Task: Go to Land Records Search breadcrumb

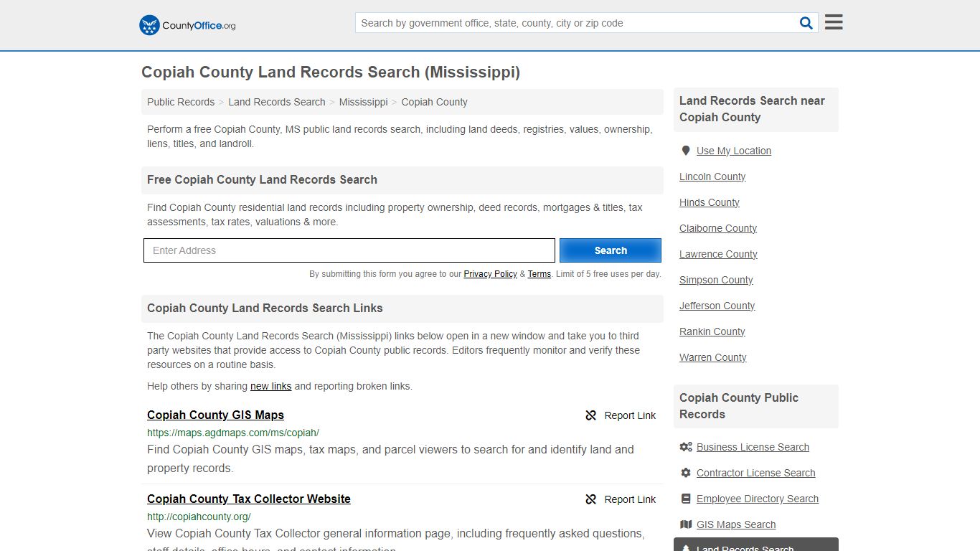Action: [277, 102]
